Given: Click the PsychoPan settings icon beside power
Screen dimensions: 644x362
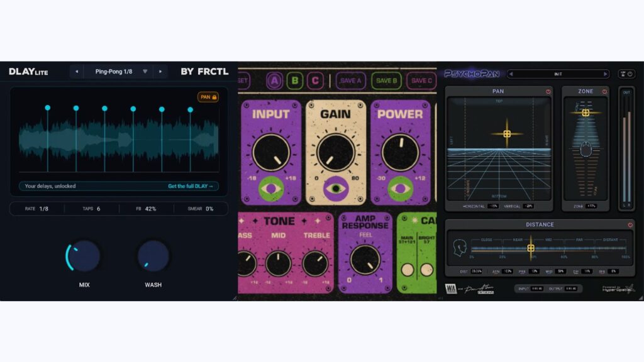Looking at the screenshot, I should point(623,74).
